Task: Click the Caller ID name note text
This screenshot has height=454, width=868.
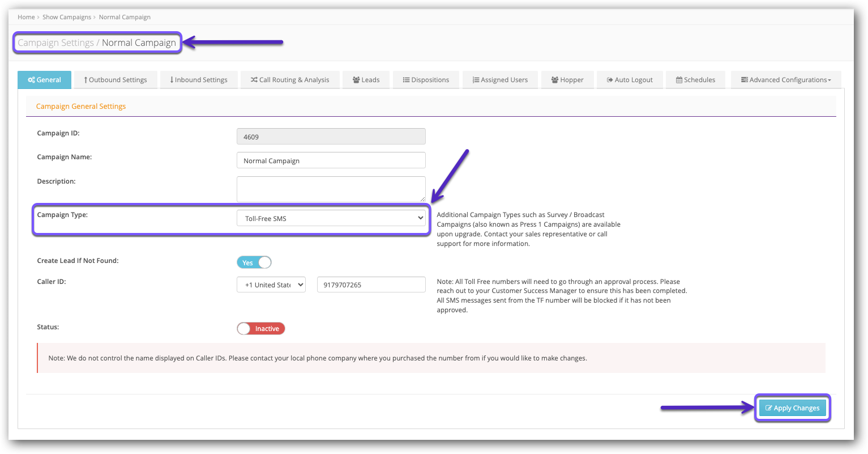Action: [x=318, y=358]
